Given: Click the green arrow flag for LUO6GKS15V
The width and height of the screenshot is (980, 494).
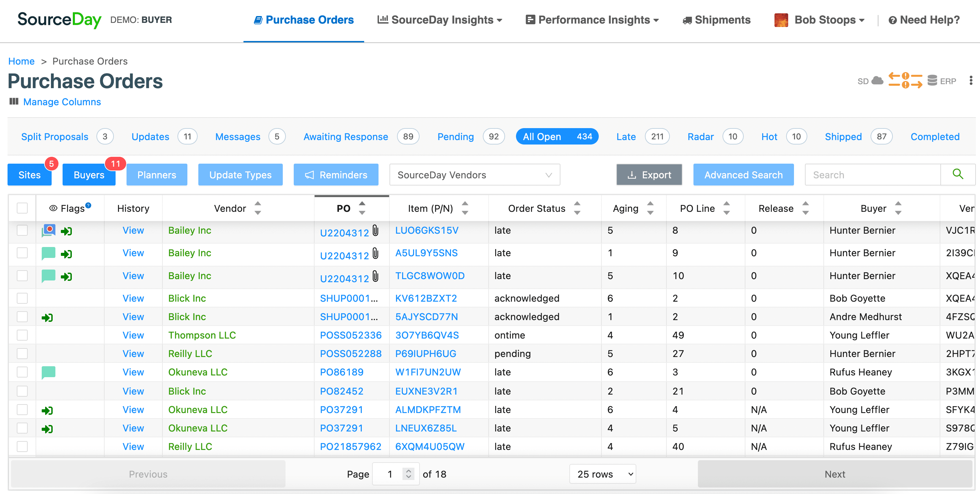Looking at the screenshot, I should [x=67, y=231].
